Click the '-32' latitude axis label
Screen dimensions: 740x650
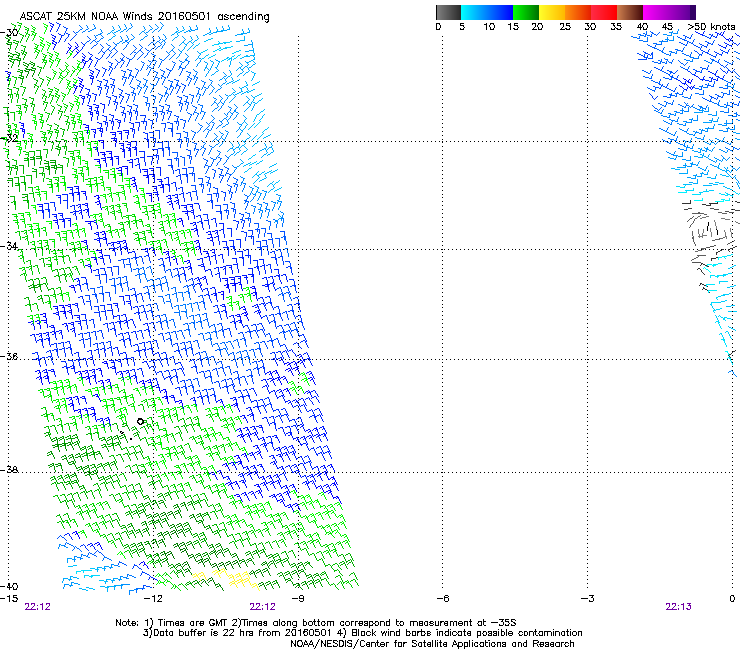tap(9, 138)
